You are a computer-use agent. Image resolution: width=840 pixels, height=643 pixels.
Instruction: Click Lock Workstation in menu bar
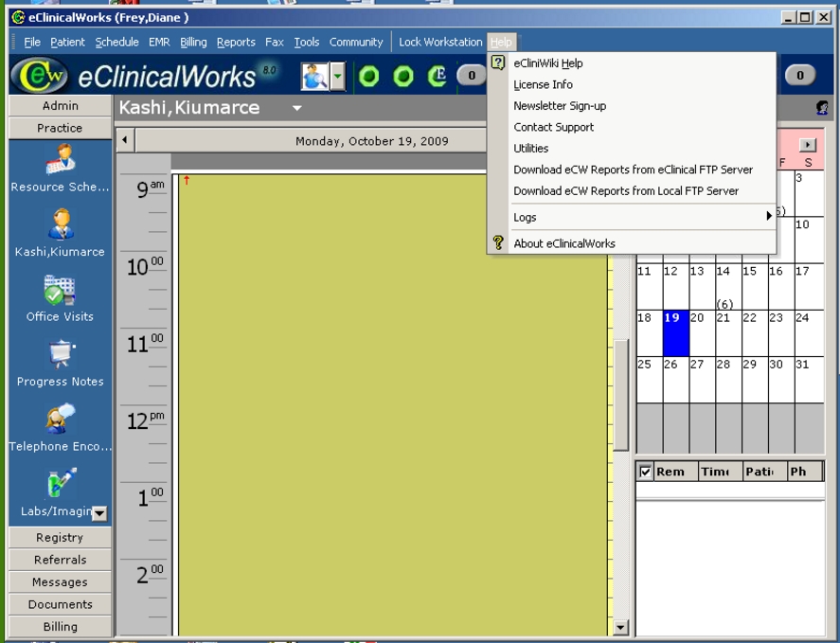tap(440, 42)
